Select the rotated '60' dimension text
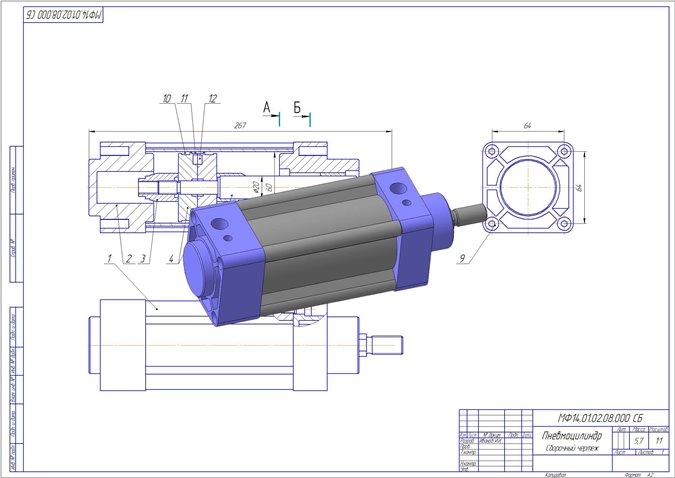The width and height of the screenshot is (675, 478). point(269,187)
